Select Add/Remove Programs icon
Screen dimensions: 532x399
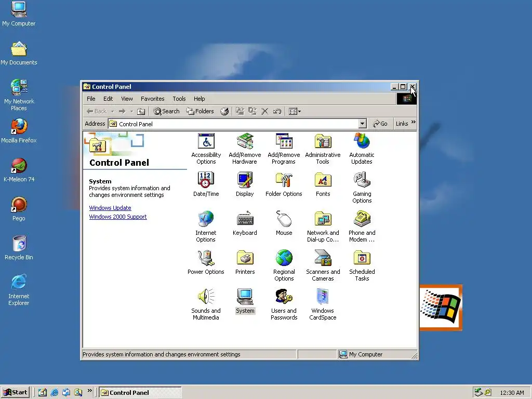284,149
